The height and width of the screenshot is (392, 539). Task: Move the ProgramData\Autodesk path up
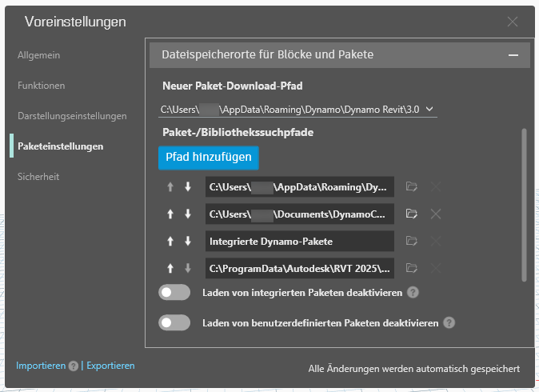point(170,268)
